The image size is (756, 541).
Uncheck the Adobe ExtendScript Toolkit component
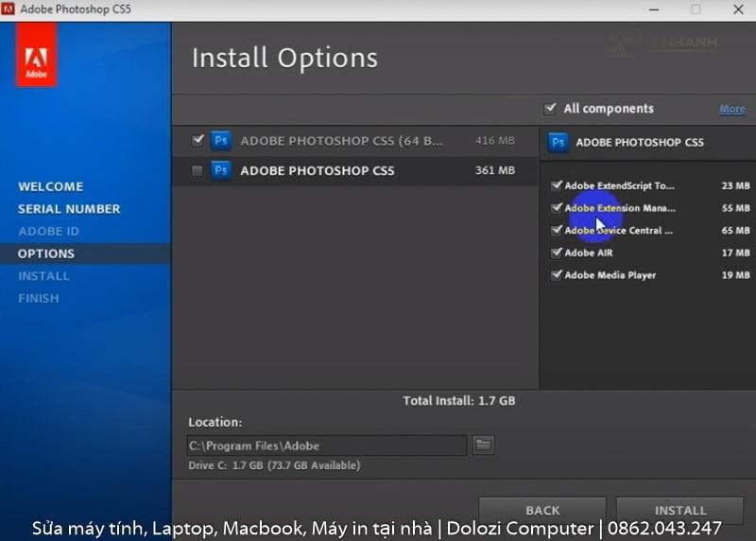pyautogui.click(x=557, y=185)
